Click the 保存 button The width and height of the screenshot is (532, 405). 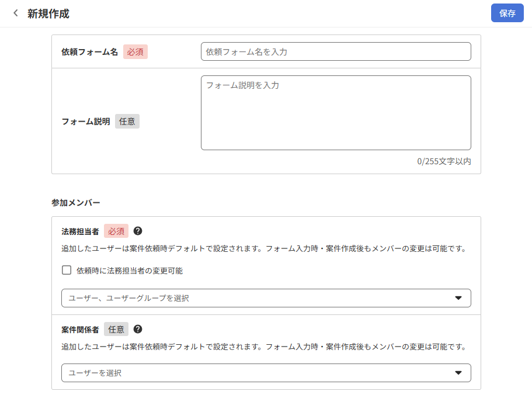507,13
